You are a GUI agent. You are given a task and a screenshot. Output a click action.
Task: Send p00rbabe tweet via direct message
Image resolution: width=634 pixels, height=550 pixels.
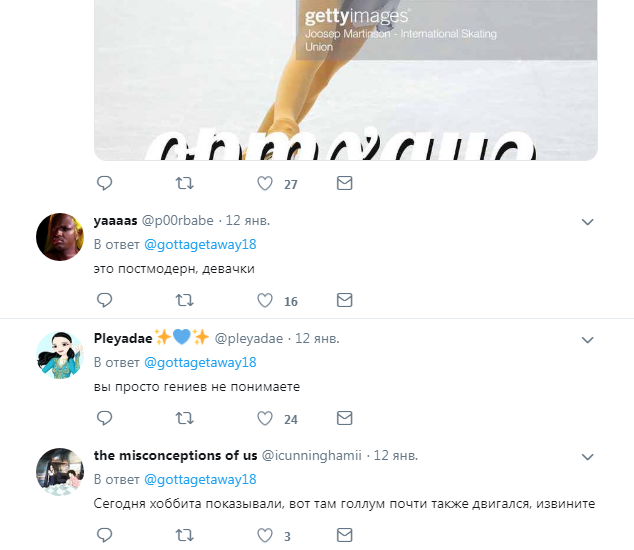point(344,300)
